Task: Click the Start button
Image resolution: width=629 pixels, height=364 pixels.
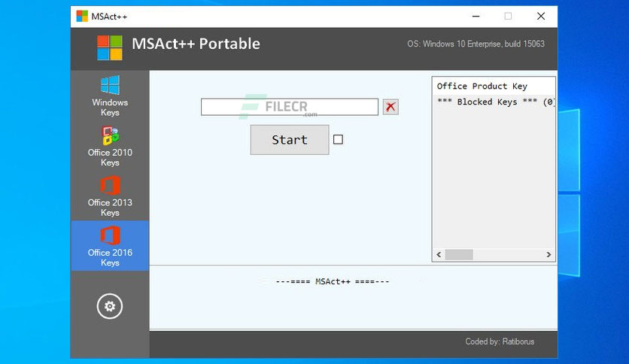Action: 290,139
